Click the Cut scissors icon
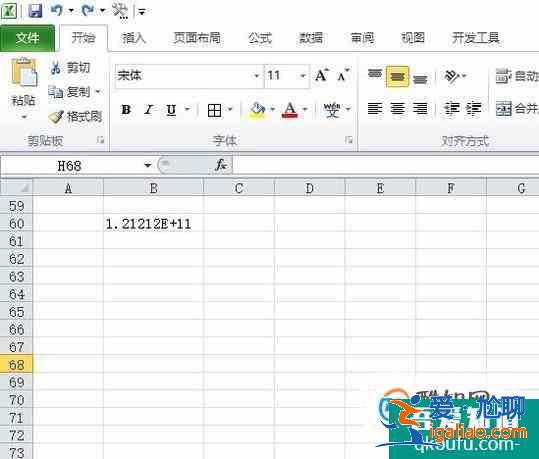The width and height of the screenshot is (539, 459). click(x=55, y=67)
